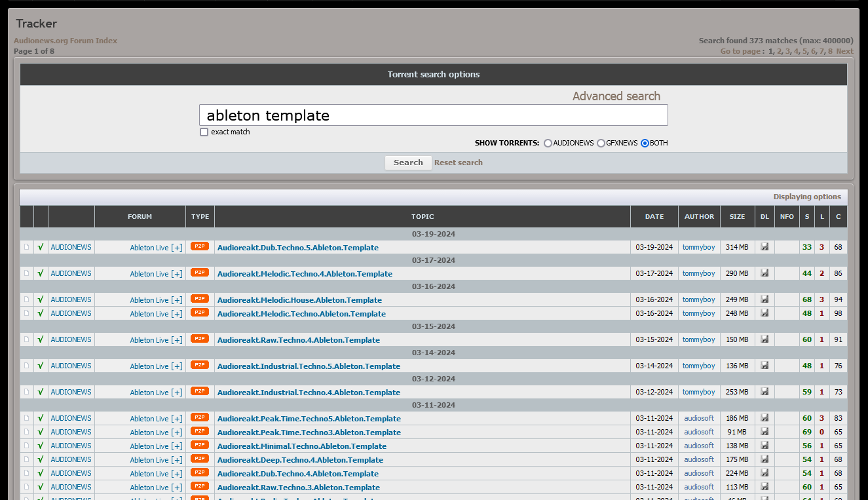Open author audiosoft on the Audioreakt.Peak.Time.Techno5 row

699,418
